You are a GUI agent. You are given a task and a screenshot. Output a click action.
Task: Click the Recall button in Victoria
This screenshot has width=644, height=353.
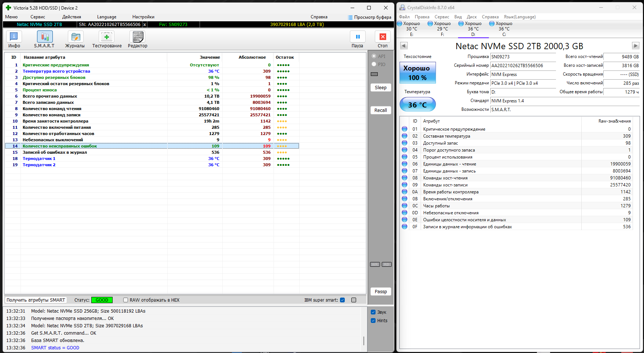tap(381, 110)
